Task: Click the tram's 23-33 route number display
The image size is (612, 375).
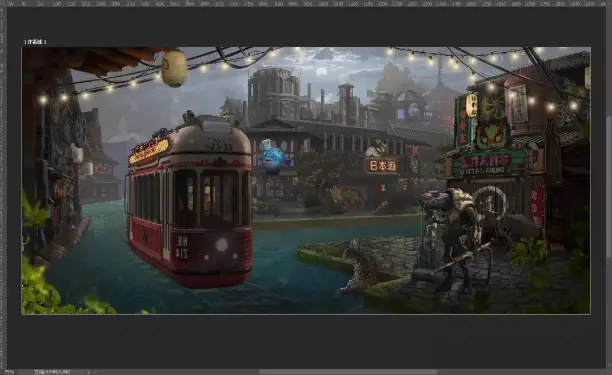Action: (x=220, y=147)
